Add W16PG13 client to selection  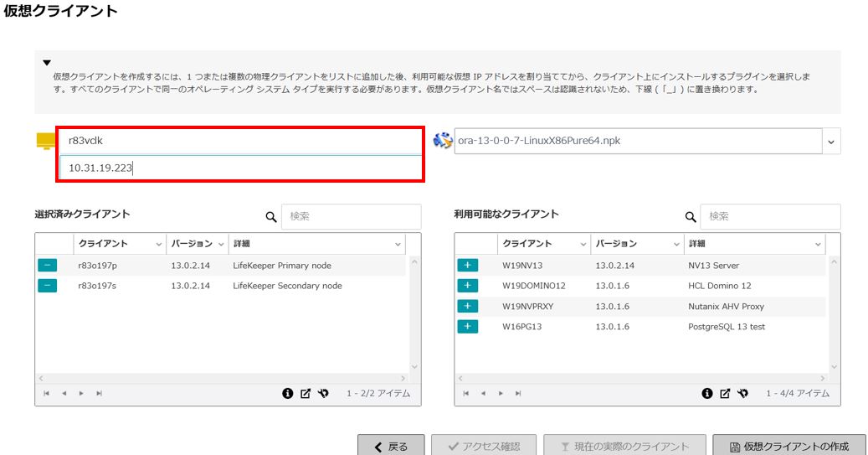tap(467, 327)
